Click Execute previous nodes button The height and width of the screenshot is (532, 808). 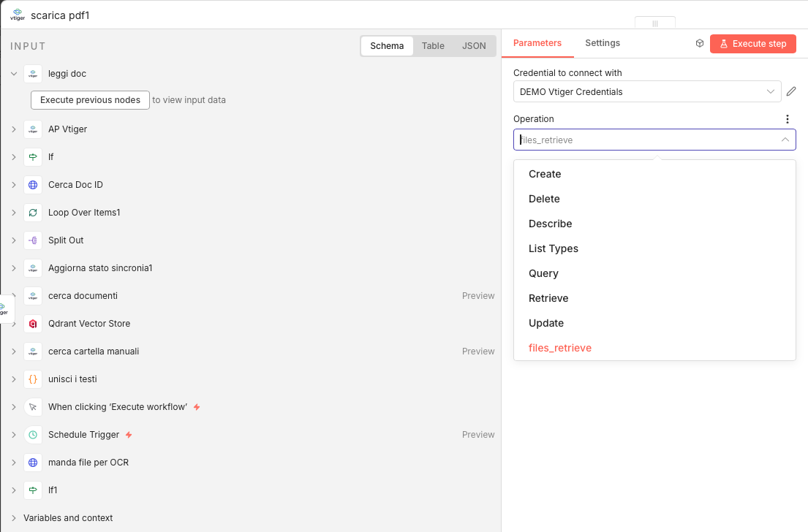click(x=90, y=100)
